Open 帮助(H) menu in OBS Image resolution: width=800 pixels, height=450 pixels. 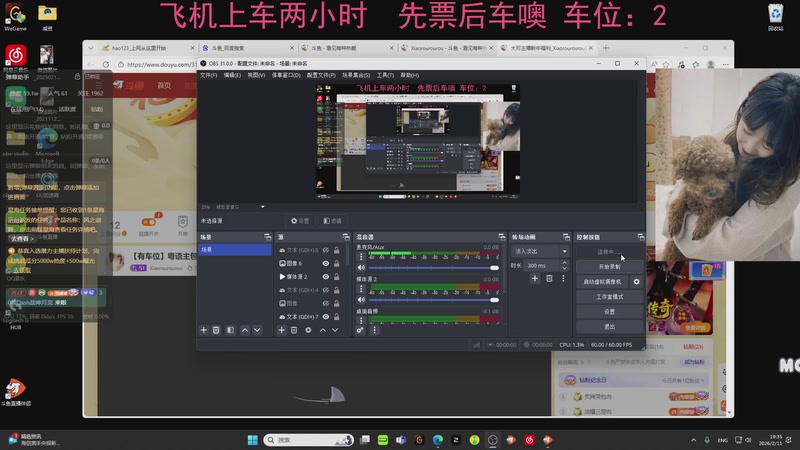point(410,75)
